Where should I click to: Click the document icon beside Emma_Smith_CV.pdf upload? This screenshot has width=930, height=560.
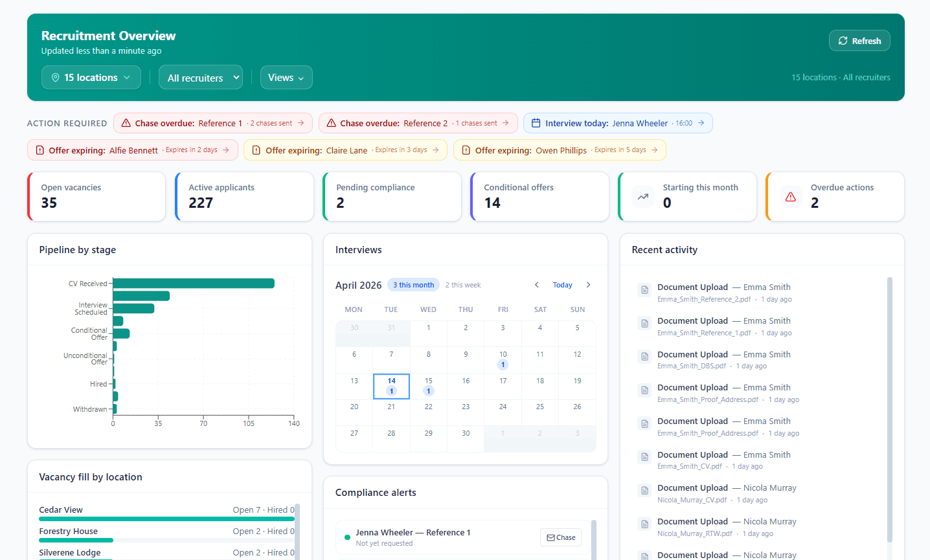tap(644, 457)
